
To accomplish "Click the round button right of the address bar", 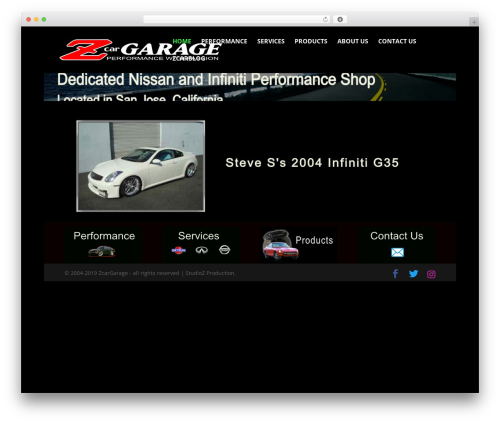I will pyautogui.click(x=340, y=19).
